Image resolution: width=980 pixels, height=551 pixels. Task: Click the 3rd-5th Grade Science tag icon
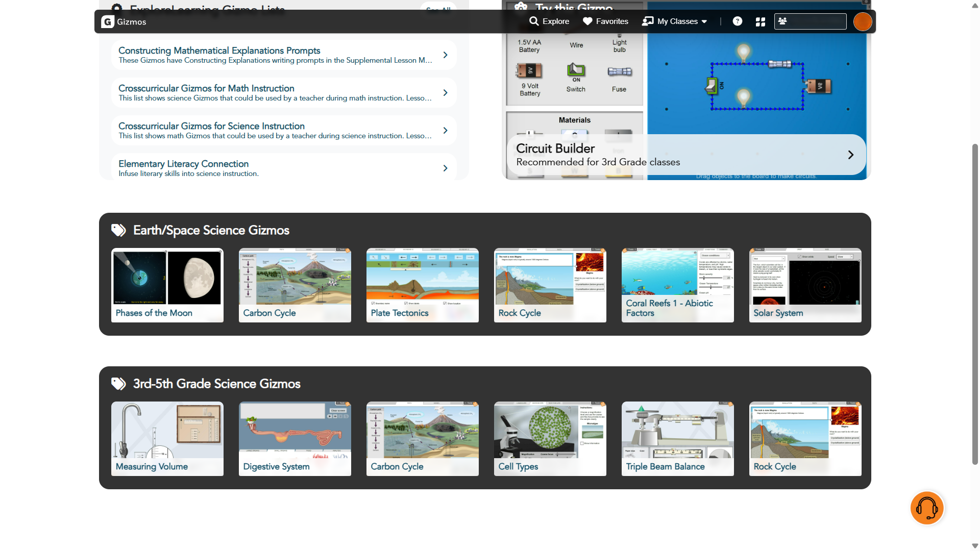tap(118, 384)
